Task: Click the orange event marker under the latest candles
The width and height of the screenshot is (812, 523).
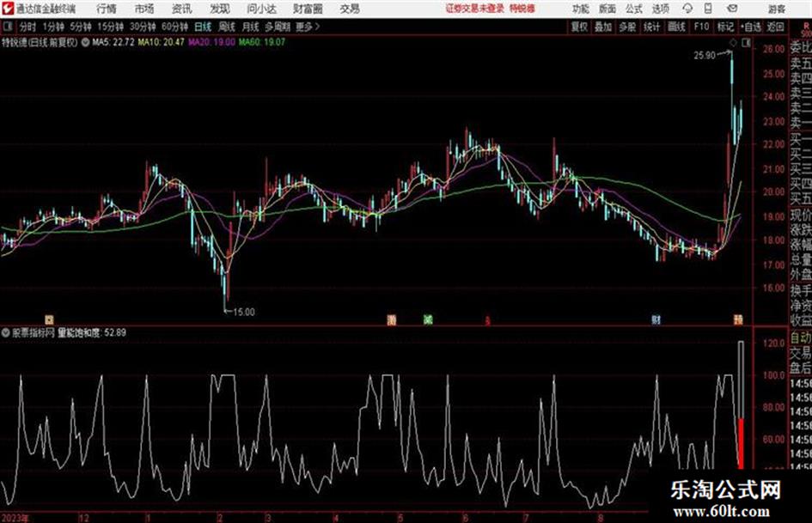Action: pos(738,319)
